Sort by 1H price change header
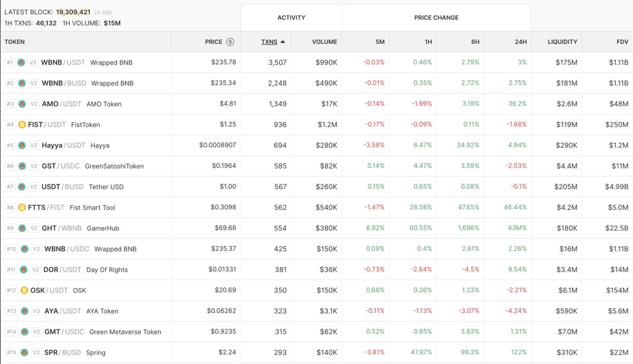 point(427,42)
